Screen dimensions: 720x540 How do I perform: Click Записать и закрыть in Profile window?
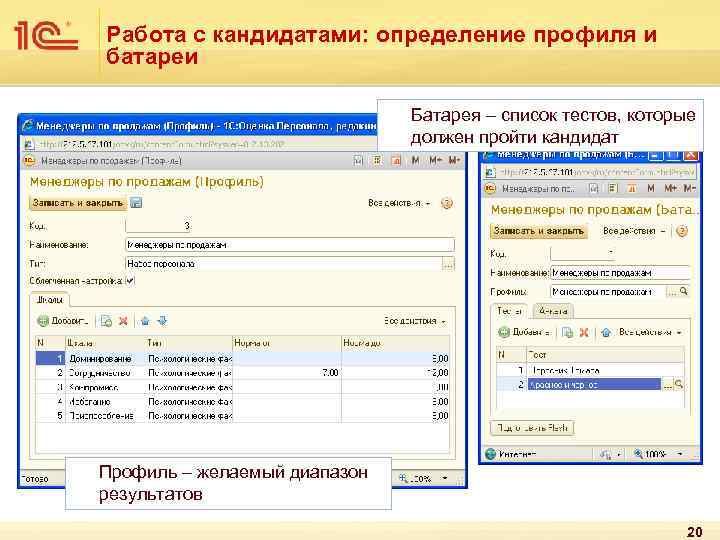(x=78, y=203)
